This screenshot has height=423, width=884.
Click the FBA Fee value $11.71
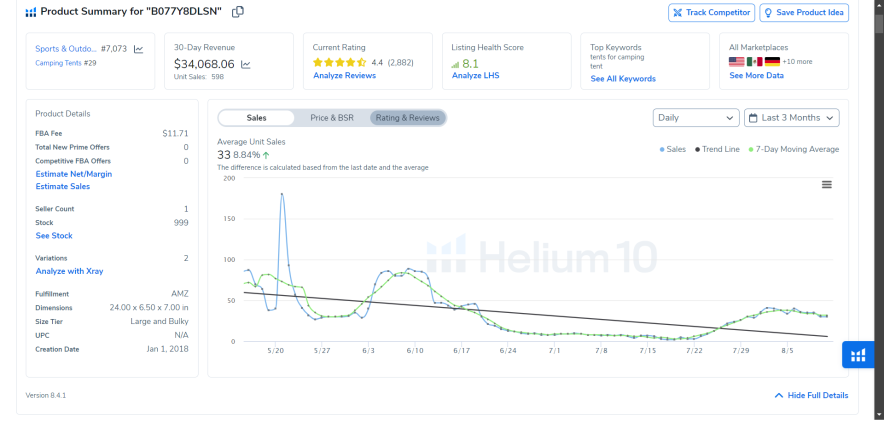pyautogui.click(x=175, y=134)
